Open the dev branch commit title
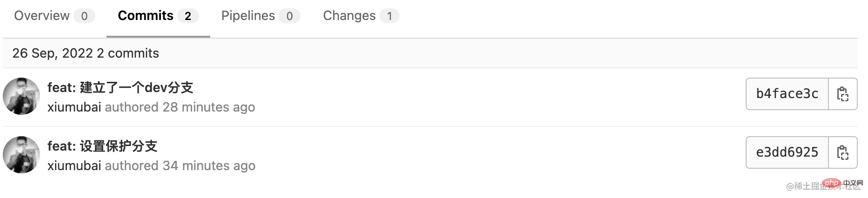Screen dimensions: 868x198 [x=120, y=87]
